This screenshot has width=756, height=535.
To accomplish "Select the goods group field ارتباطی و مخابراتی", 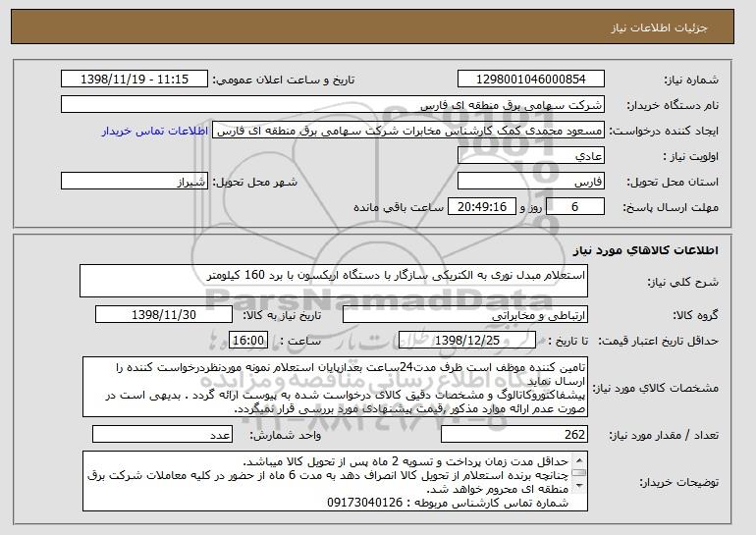I will click(464, 315).
